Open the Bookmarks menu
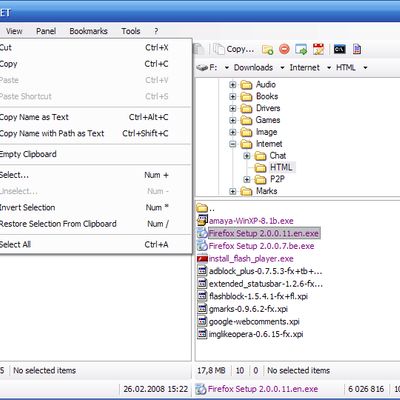The width and height of the screenshot is (400, 400). click(x=88, y=31)
